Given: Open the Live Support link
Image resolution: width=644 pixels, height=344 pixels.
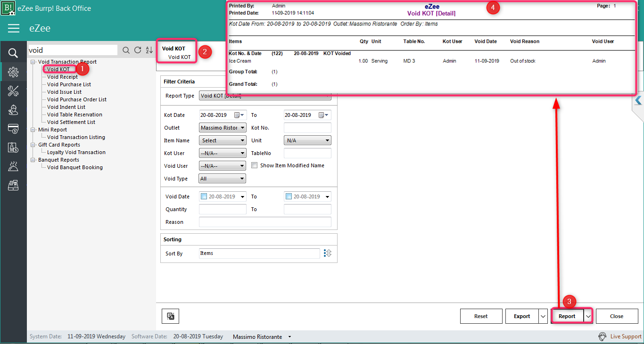Looking at the screenshot, I should [626, 336].
